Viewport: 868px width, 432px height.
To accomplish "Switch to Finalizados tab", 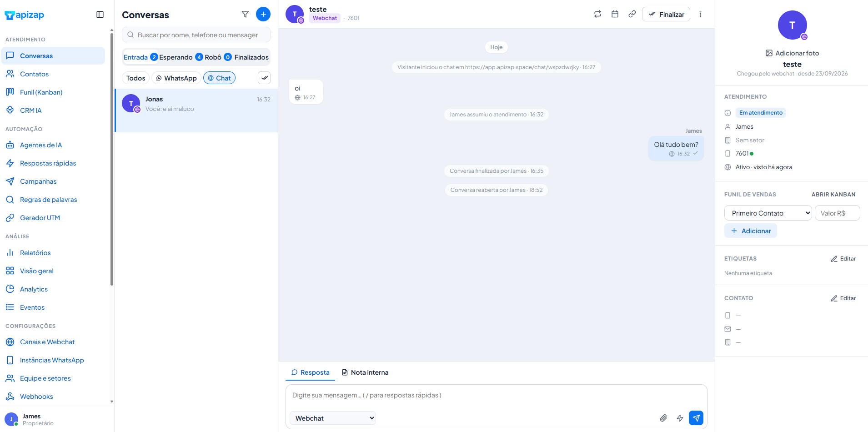I will tap(251, 57).
